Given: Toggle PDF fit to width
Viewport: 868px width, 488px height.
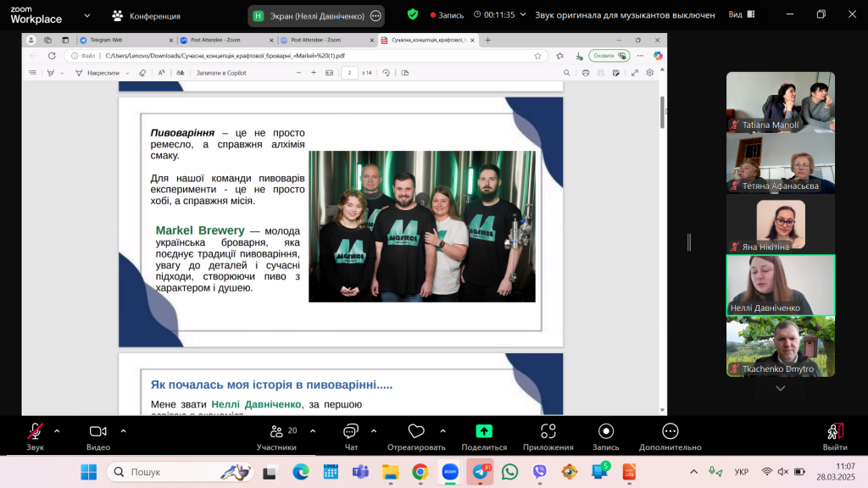Looking at the screenshot, I should pos(330,73).
